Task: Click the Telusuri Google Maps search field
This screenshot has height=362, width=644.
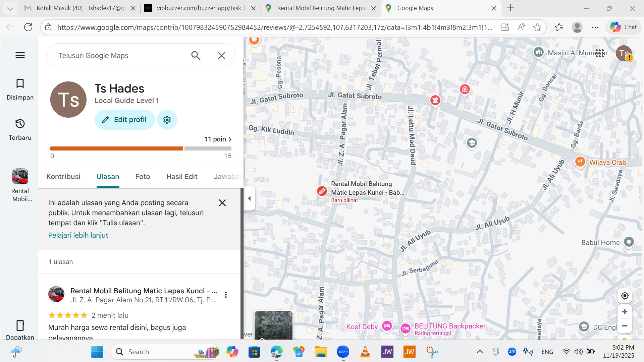Action: click(x=117, y=56)
